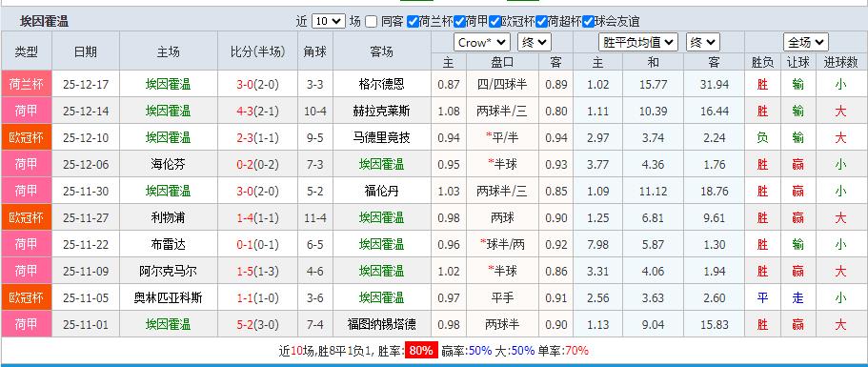
Task: Open away team 格尔德恩
Action: (381, 84)
